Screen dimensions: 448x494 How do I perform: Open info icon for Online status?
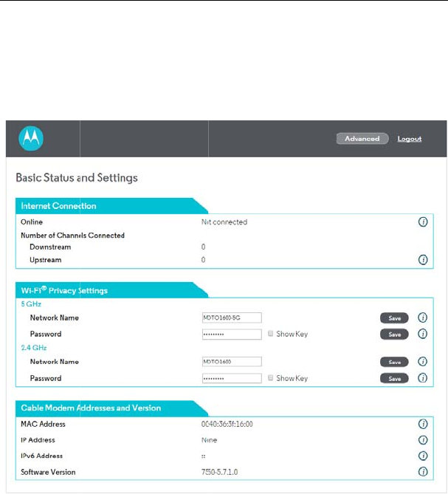point(423,222)
